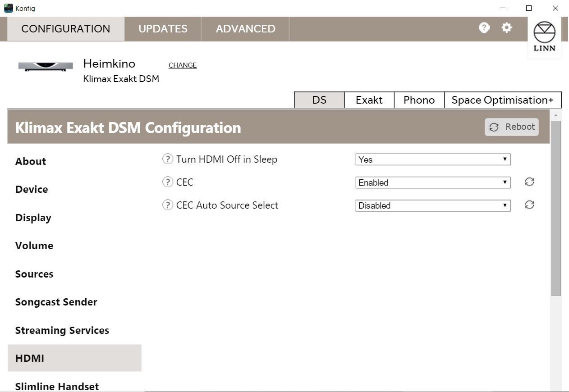
Task: Reset the CEC setting with its refresh icon
Action: 529,182
